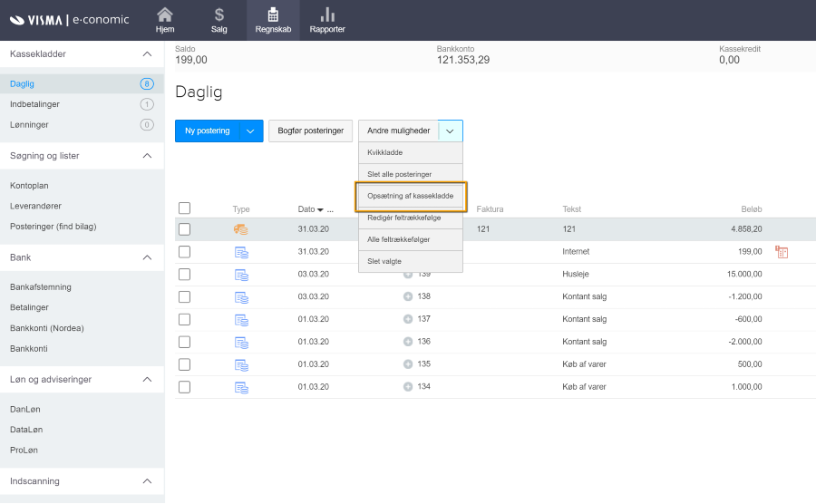The height and width of the screenshot is (504, 816).
Task: Tick the checkbox for the Internet row
Action: coord(184,252)
